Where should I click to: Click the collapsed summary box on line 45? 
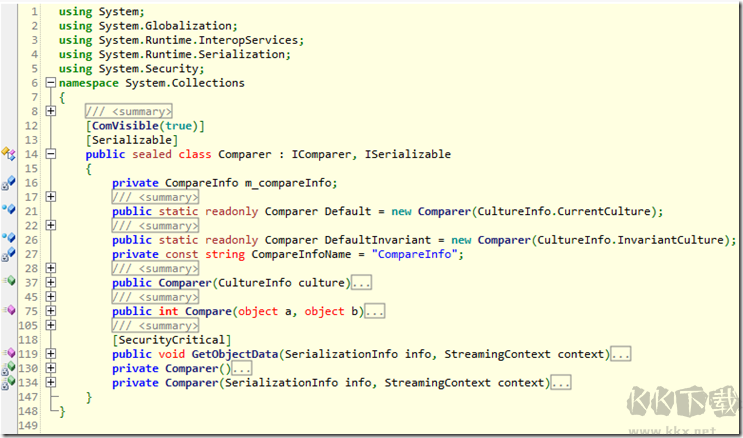155,297
